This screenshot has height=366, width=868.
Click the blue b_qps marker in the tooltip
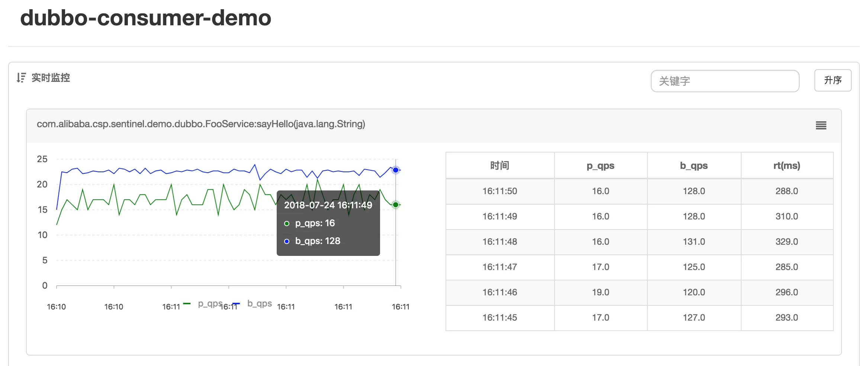coord(286,241)
